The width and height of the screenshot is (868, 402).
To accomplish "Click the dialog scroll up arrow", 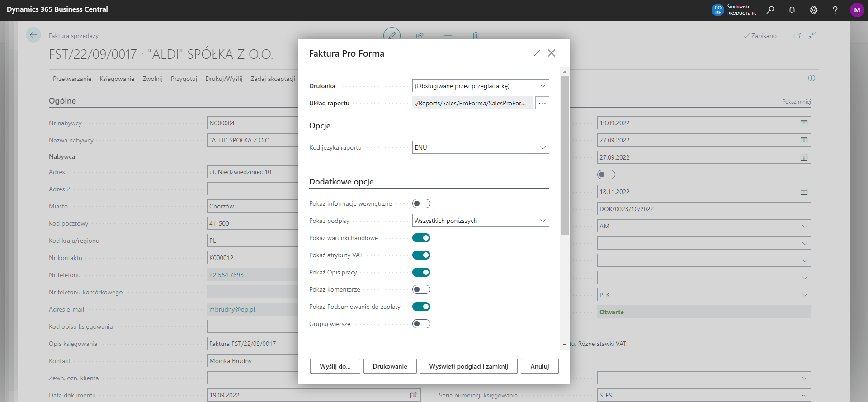I will tap(565, 72).
